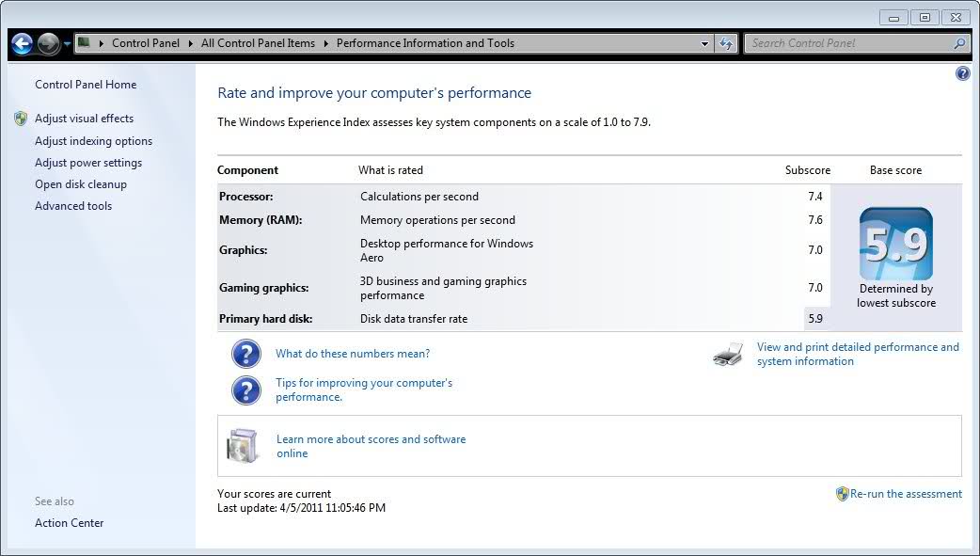
Task: Expand the arrow after Control Panel breadcrumb
Action: pyautogui.click(x=191, y=44)
